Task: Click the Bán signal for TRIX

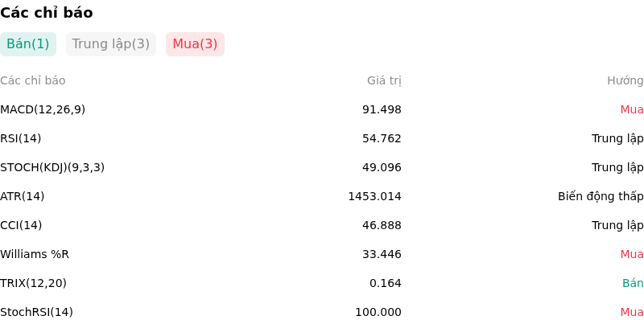Action: click(633, 283)
